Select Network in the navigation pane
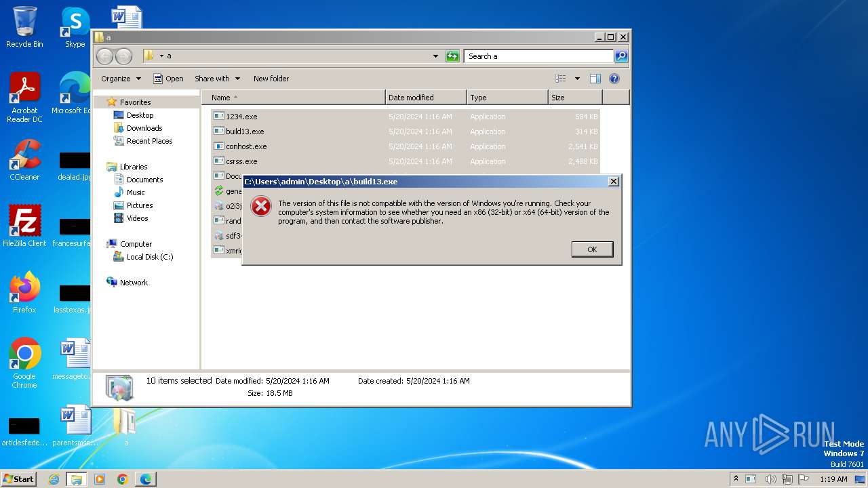868x488 pixels. [134, 283]
